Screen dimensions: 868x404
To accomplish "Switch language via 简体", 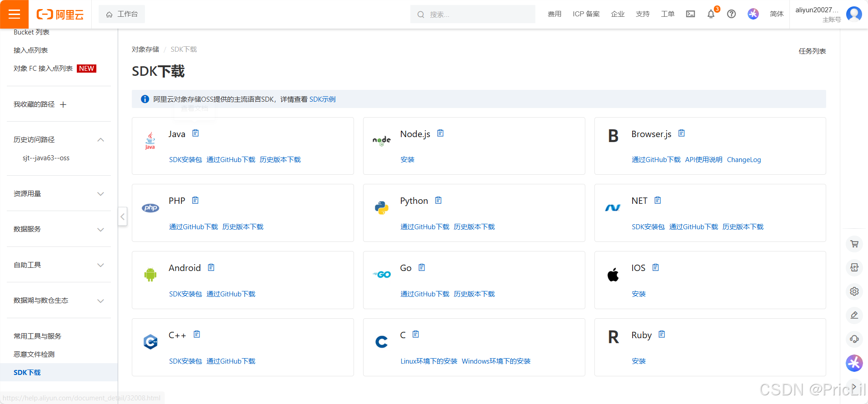I will (777, 14).
